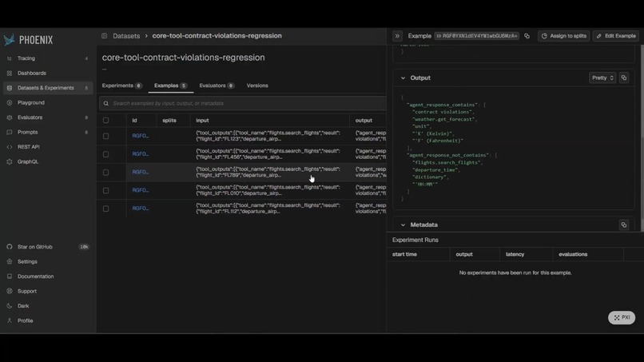Switch to the Examples tab
Screen dimensions: 644x362
click(x=170, y=86)
